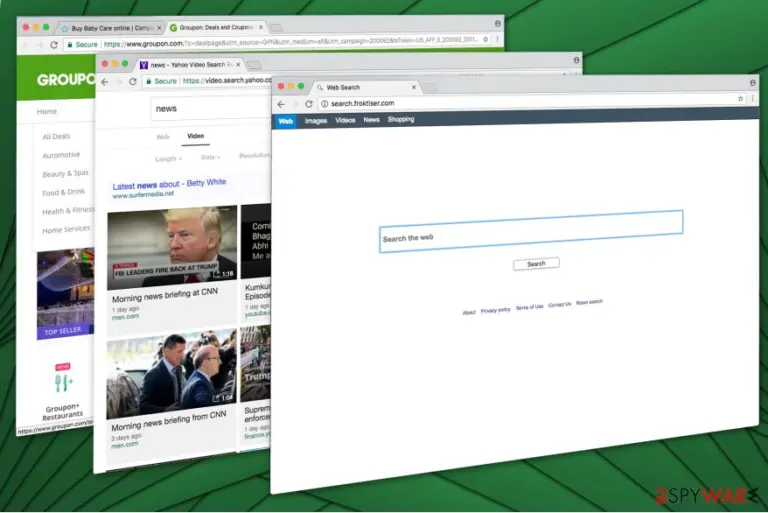
Task: Click profile icon in Groupon window
Action: pos(497,23)
